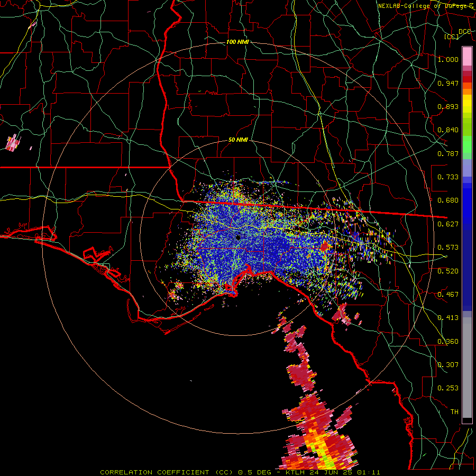The height and width of the screenshot is (476, 476).
Task: Click the 0.840 scale value
Action: click(448, 130)
